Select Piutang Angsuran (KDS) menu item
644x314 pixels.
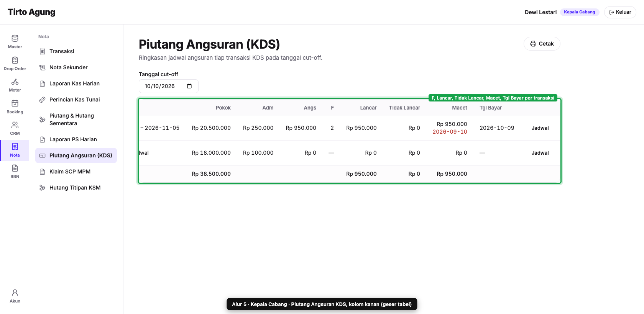76,155
